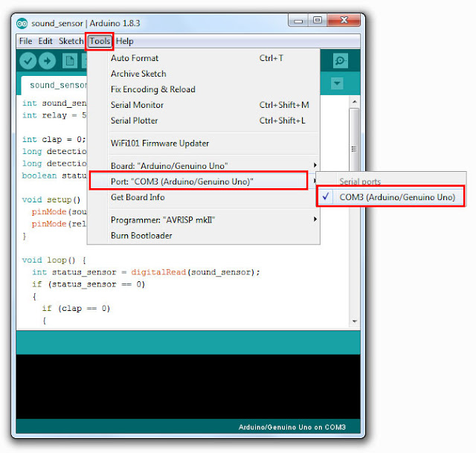Open the File menu
The width and height of the screenshot is (476, 453).
coord(25,41)
